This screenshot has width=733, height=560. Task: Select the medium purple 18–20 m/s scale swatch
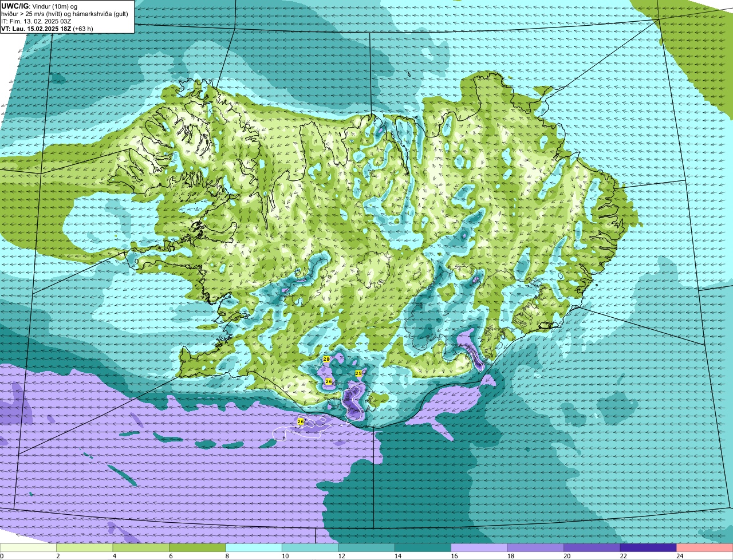[x=536, y=548]
